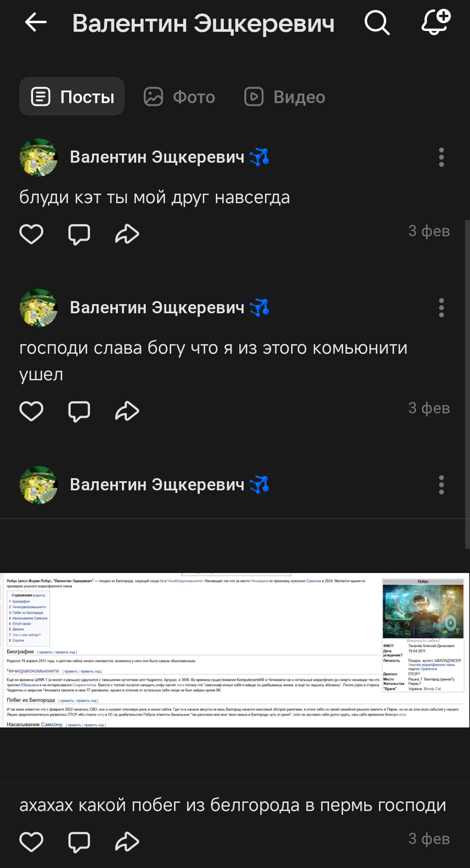Like the 'блуди кэт' post
Viewport: 470px width, 868px height.
(x=31, y=234)
